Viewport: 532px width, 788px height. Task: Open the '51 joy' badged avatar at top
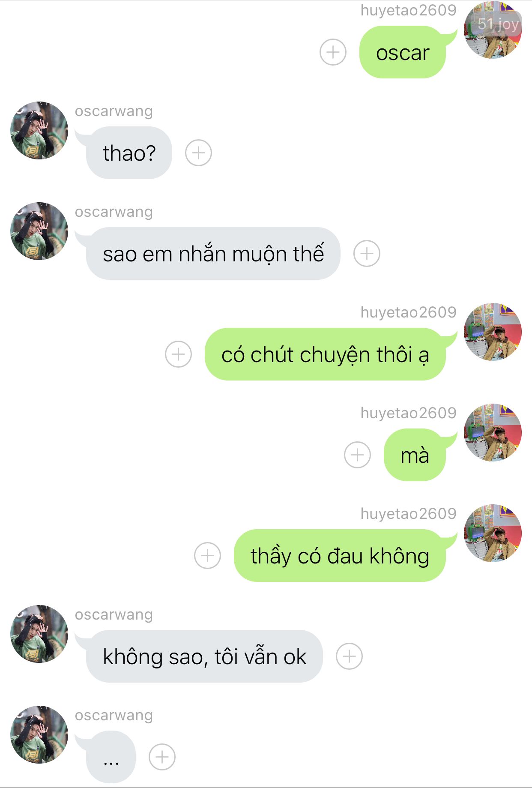coord(493,30)
